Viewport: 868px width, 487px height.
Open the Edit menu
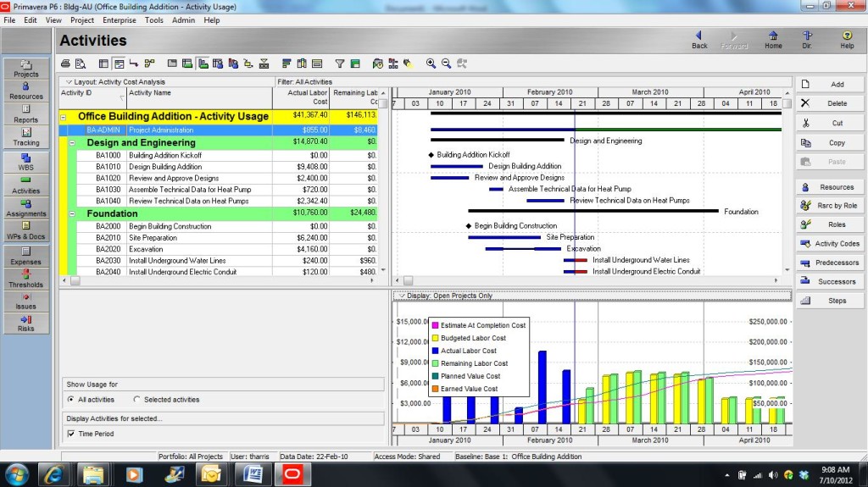pos(30,20)
